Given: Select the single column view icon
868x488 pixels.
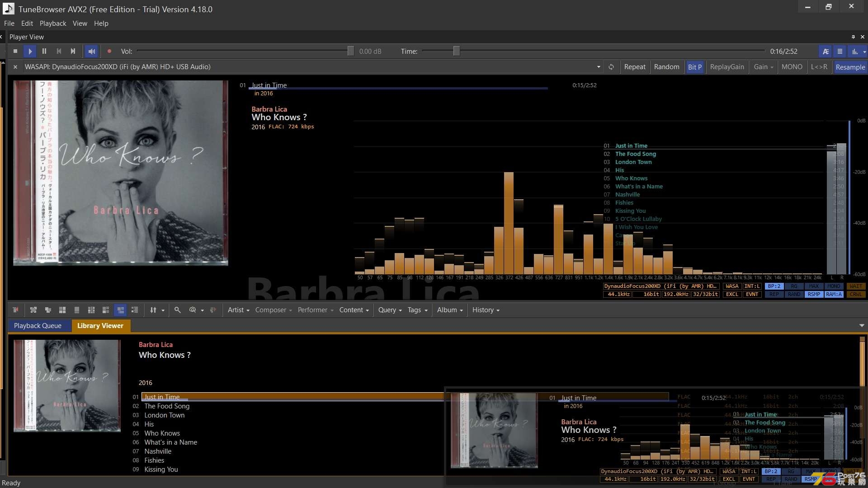Looking at the screenshot, I should [x=77, y=310].
